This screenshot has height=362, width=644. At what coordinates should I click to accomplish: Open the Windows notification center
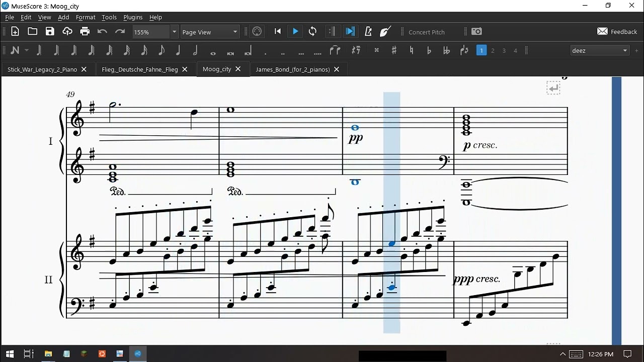(x=627, y=354)
